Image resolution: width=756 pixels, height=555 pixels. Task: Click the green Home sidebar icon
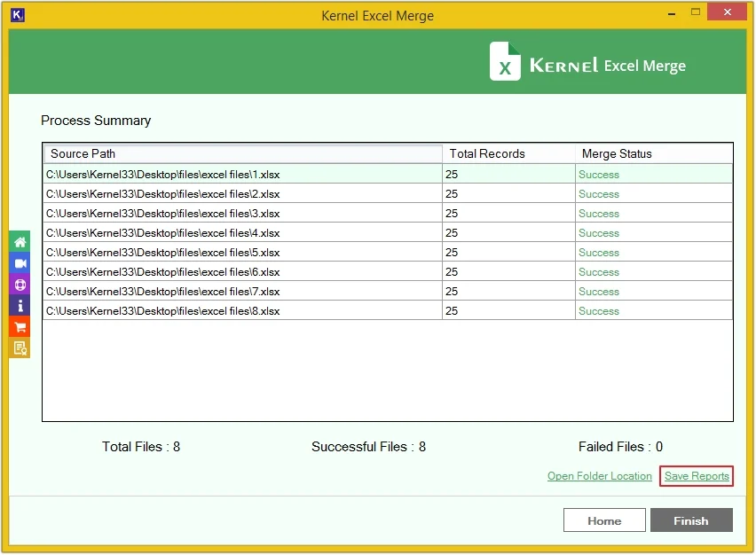coord(20,242)
